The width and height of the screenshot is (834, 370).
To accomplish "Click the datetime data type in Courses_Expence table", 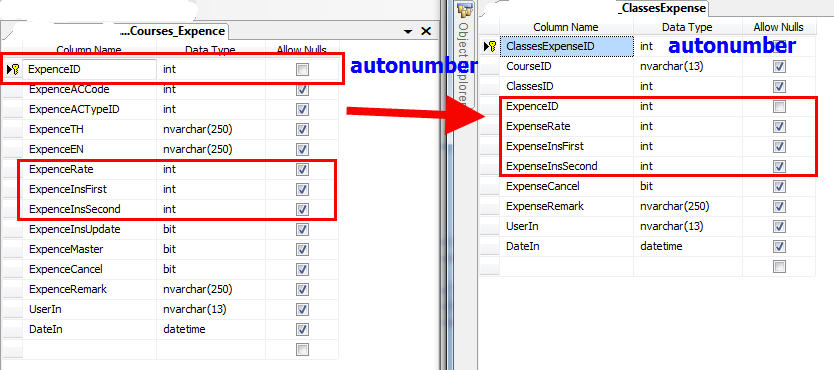I will click(184, 330).
